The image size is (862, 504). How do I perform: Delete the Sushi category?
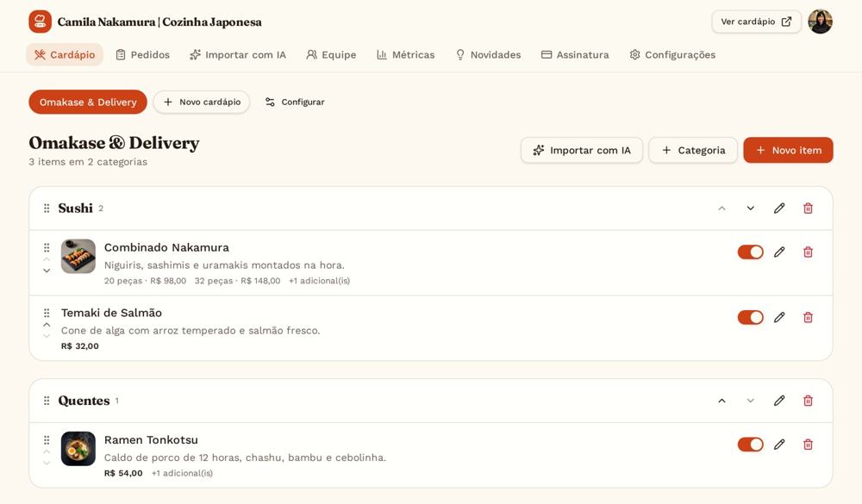[x=808, y=208]
